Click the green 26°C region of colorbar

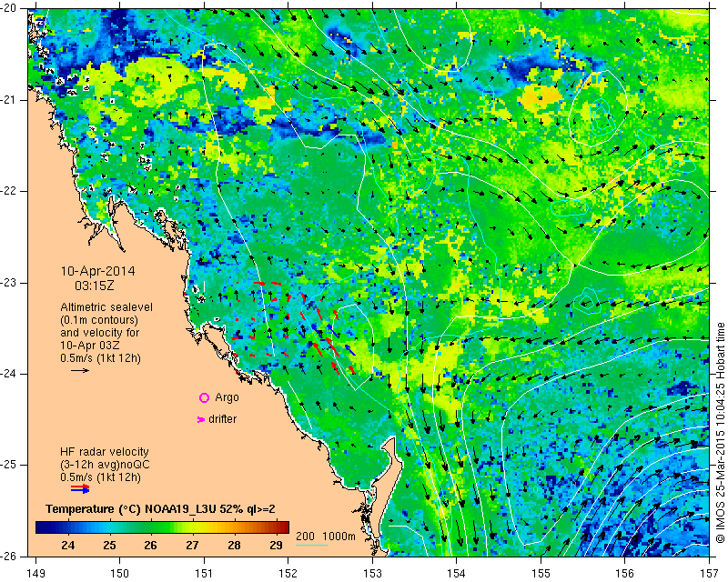(150, 527)
